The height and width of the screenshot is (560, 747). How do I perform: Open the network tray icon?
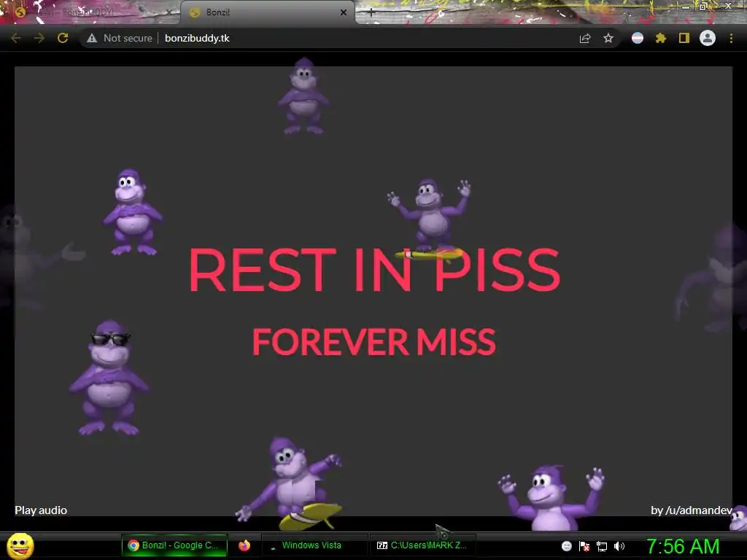602,546
